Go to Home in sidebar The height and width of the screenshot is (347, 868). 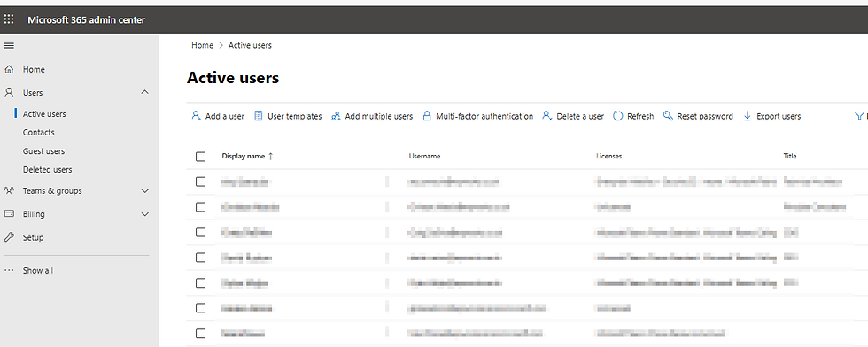point(34,69)
